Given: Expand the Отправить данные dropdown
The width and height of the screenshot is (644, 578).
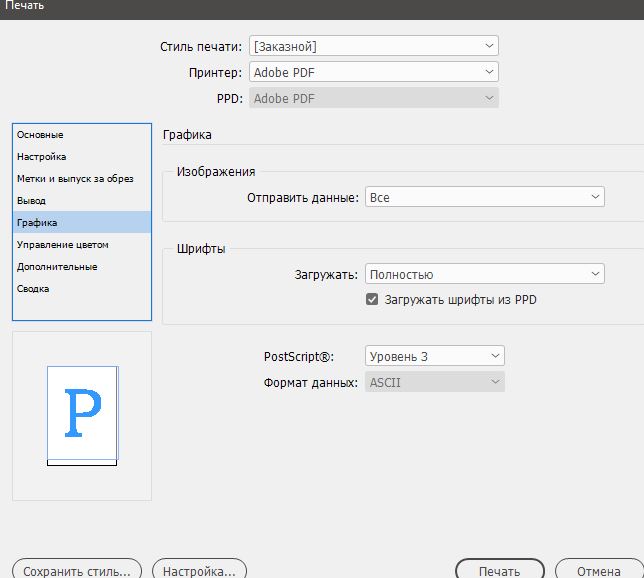Looking at the screenshot, I should (x=485, y=197).
